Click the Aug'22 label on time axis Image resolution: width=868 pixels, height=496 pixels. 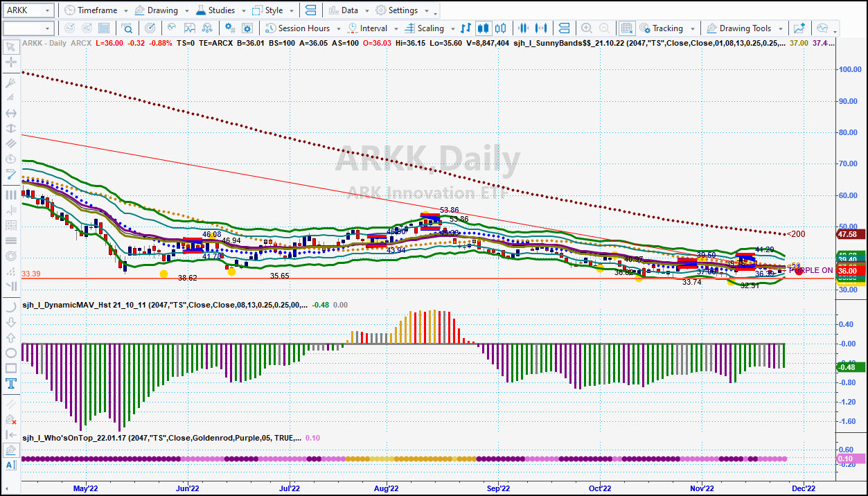point(385,488)
